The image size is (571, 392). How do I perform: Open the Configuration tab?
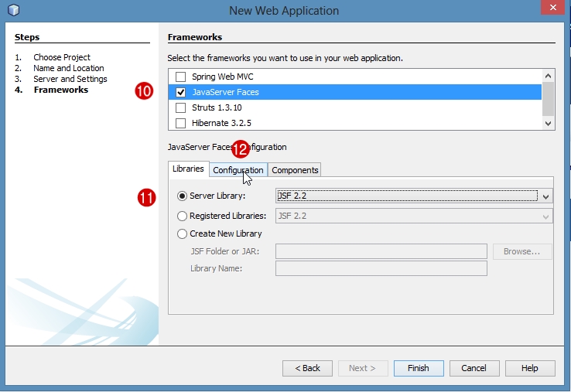tap(238, 170)
